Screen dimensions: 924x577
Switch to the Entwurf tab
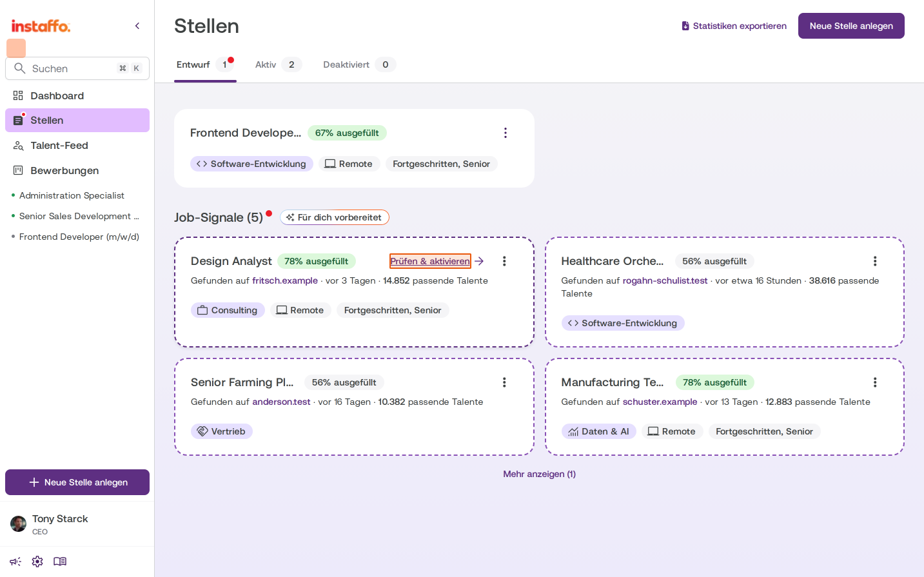205,64
